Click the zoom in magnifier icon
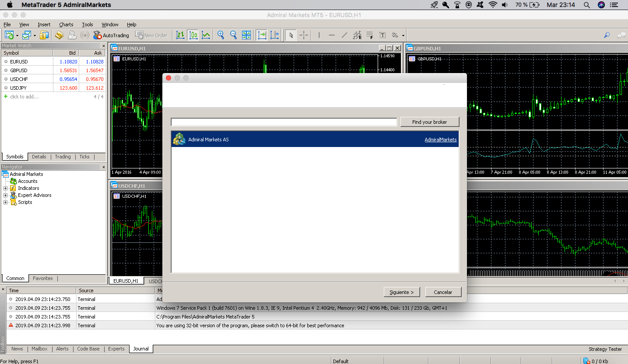The width and height of the screenshot is (628, 364). [x=221, y=35]
